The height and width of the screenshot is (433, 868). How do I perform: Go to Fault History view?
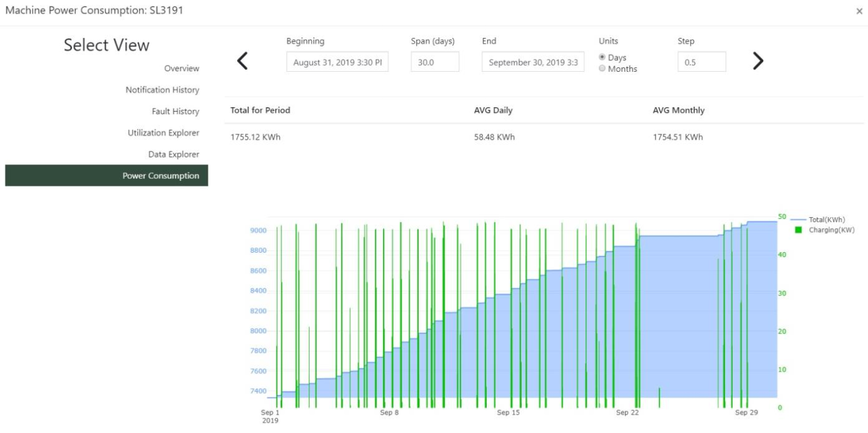[x=175, y=112]
